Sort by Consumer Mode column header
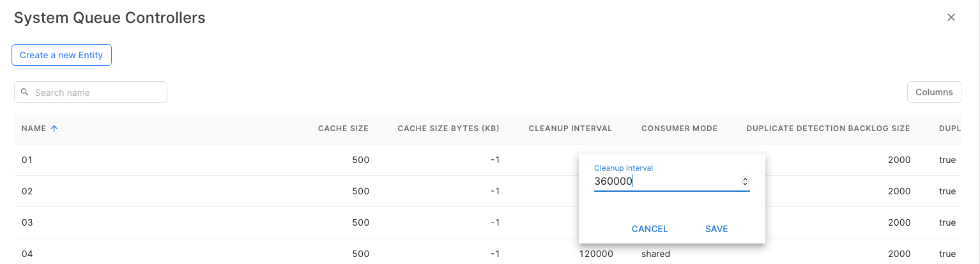The width and height of the screenshot is (980, 264). coord(679,128)
